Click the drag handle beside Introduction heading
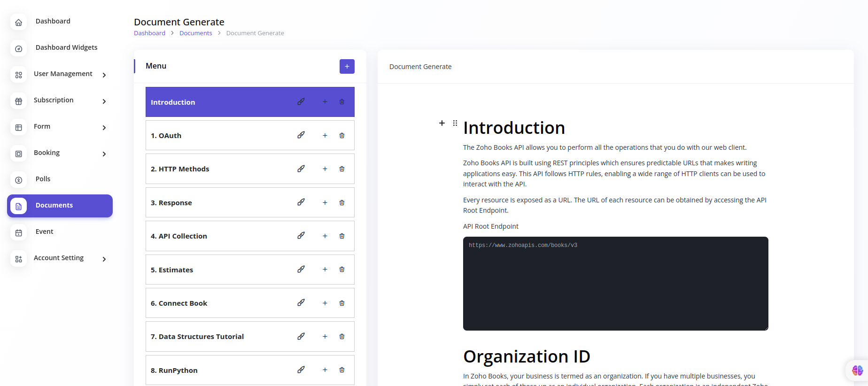868x386 pixels. [455, 123]
